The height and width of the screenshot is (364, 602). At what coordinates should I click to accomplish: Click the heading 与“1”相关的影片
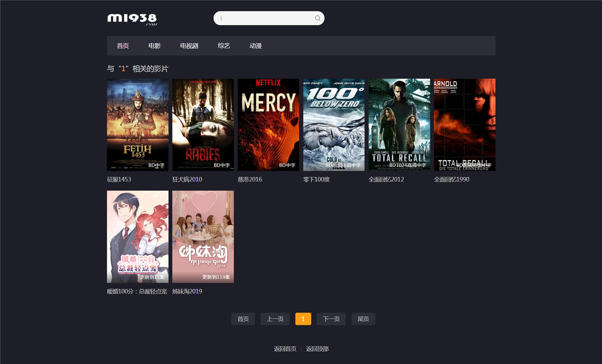[x=138, y=69]
